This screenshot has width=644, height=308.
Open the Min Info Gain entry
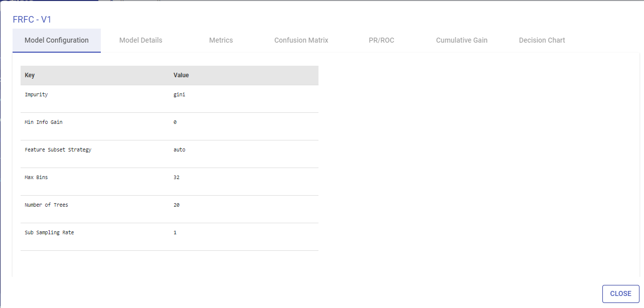click(43, 122)
